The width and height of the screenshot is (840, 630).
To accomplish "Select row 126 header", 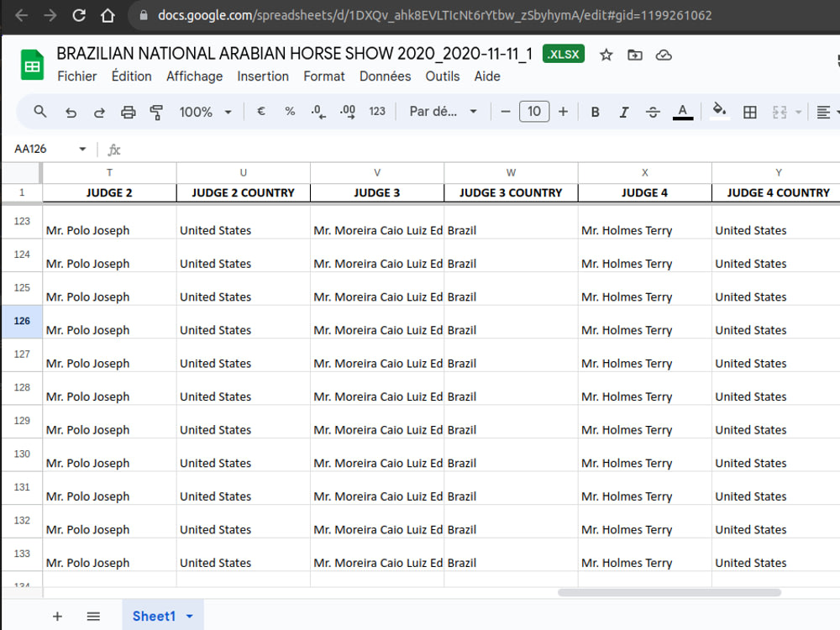I will coord(22,321).
